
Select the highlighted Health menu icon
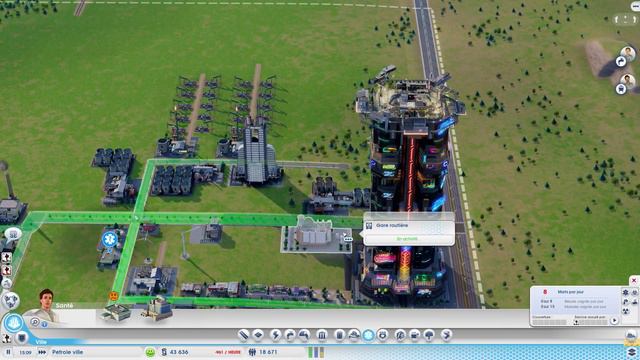tap(368, 335)
